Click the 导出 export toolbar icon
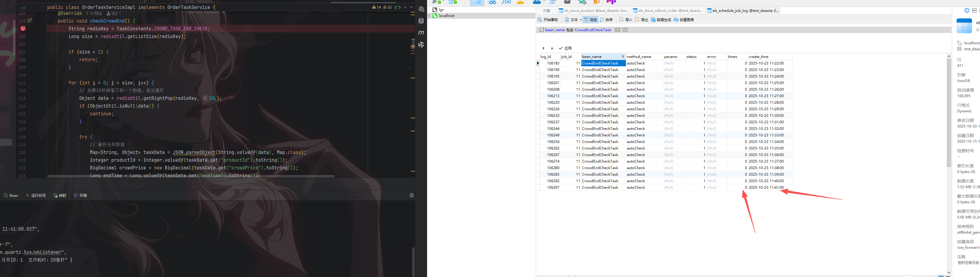Viewport: 980px width, 277px height. [x=641, y=20]
